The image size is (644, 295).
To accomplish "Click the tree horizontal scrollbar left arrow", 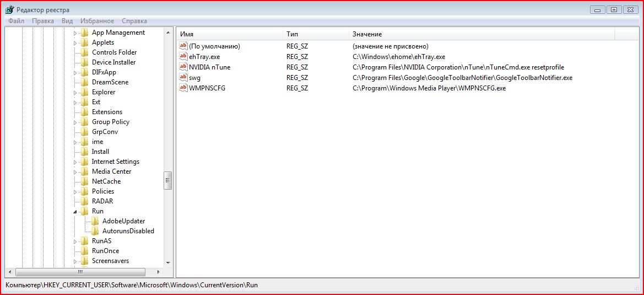I will 10,272.
